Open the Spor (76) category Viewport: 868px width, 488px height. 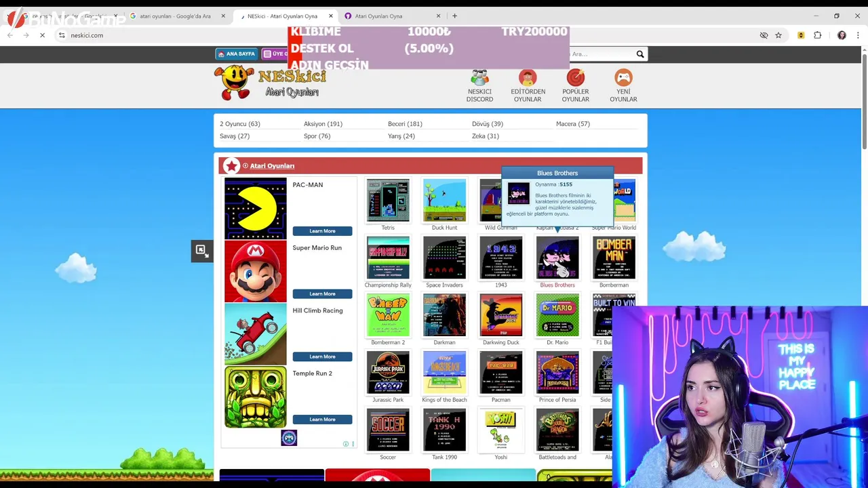point(317,136)
